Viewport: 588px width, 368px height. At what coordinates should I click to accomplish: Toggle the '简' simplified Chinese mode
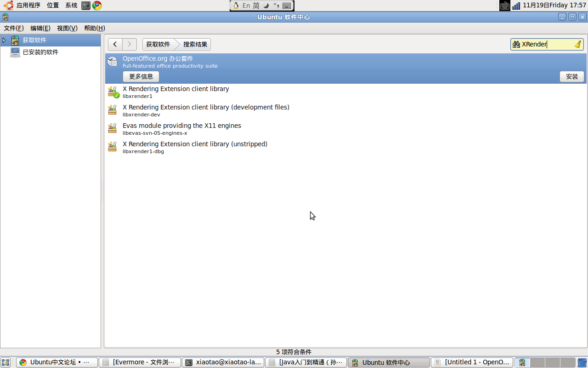pos(256,6)
